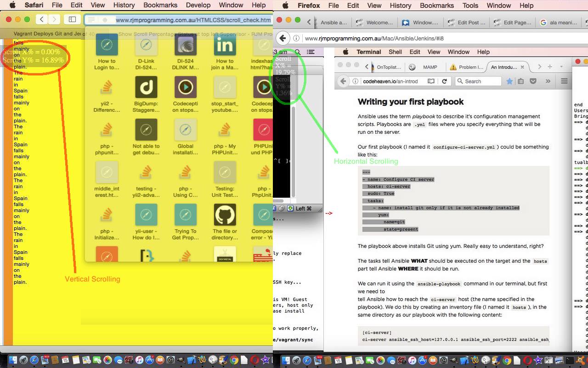Click Firefox's back button beside the rjmprogramming URL
Viewport: 588px width, 368px height.
click(283, 39)
